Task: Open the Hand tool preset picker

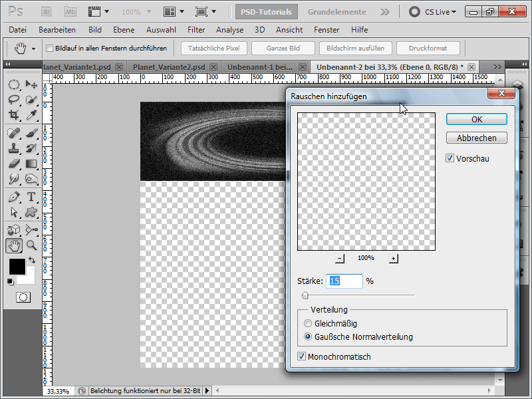Action: pyautogui.click(x=33, y=49)
